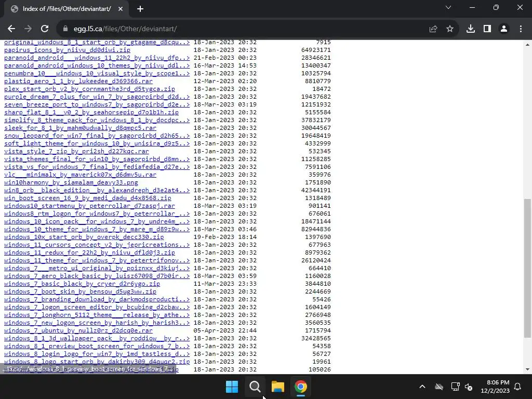Bookmark this page with the star
The height and width of the screenshot is (399, 532).
(450, 29)
